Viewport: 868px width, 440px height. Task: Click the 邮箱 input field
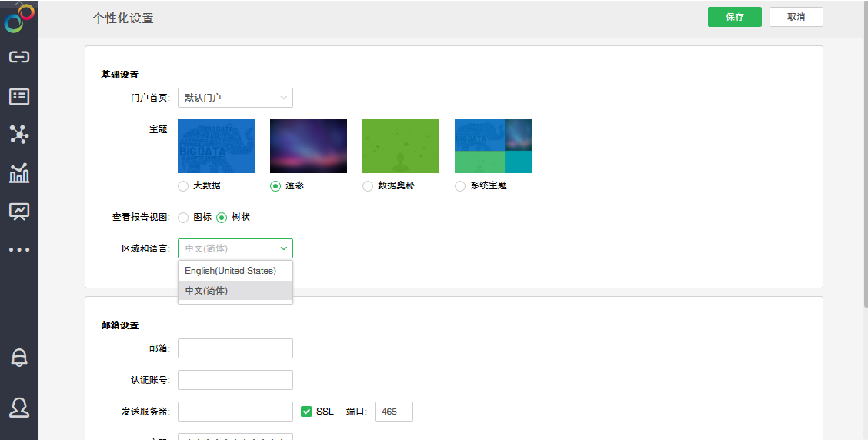coord(235,348)
